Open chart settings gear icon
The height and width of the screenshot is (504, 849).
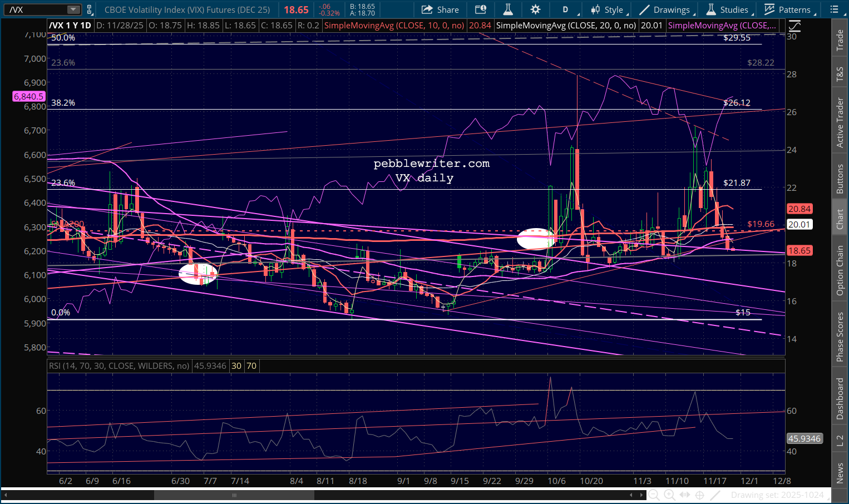535,9
